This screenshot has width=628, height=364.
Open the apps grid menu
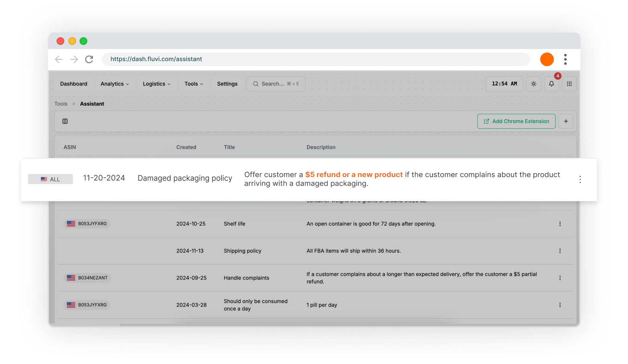tap(569, 84)
